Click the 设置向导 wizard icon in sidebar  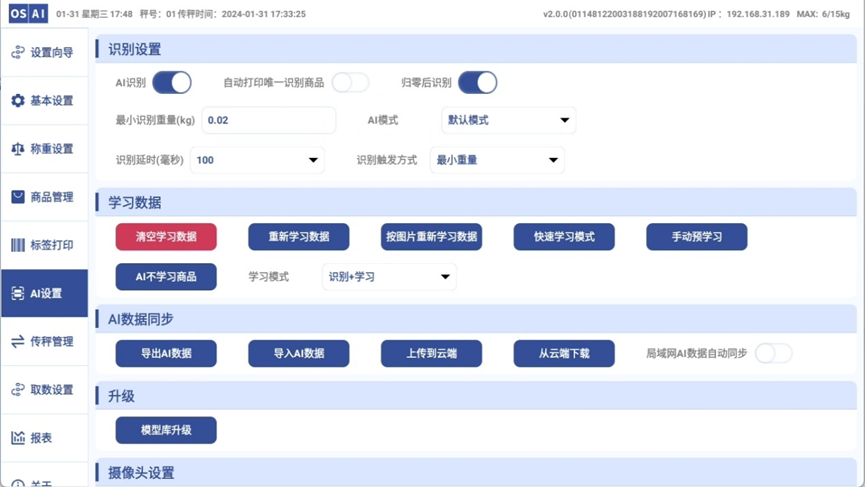[18, 52]
